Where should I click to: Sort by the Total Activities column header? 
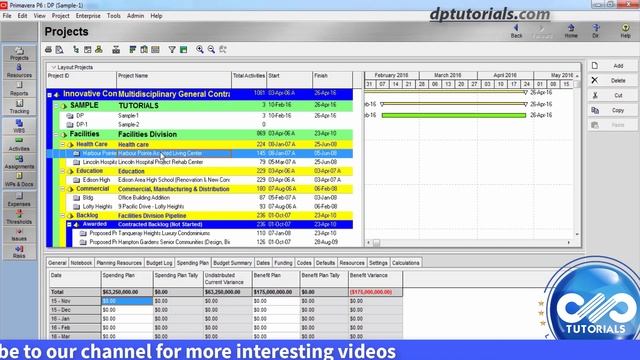(x=249, y=80)
